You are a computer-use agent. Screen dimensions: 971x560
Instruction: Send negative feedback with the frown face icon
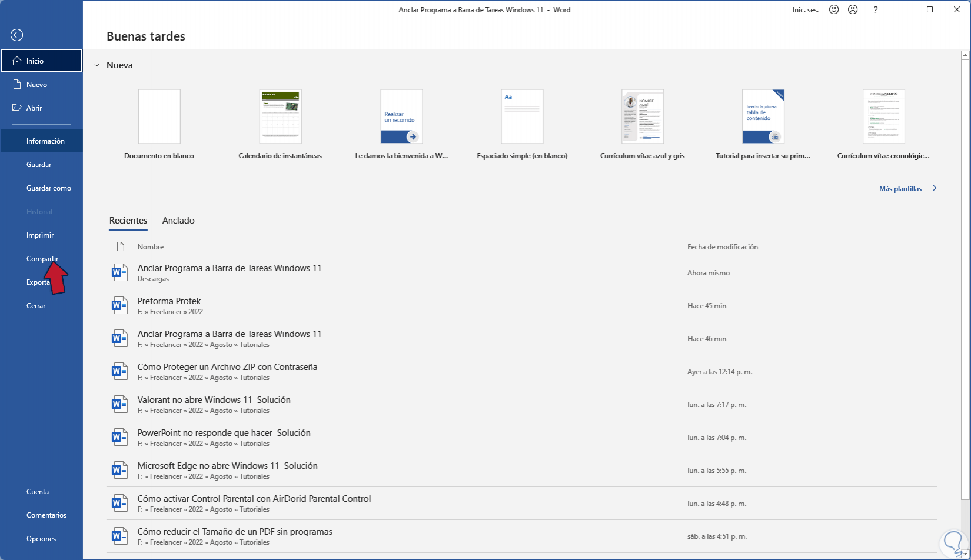(x=852, y=9)
